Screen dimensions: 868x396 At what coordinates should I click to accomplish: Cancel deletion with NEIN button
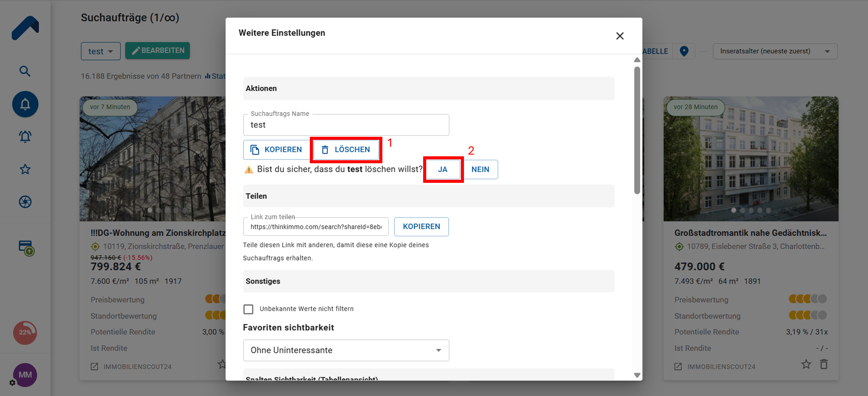[x=480, y=169]
